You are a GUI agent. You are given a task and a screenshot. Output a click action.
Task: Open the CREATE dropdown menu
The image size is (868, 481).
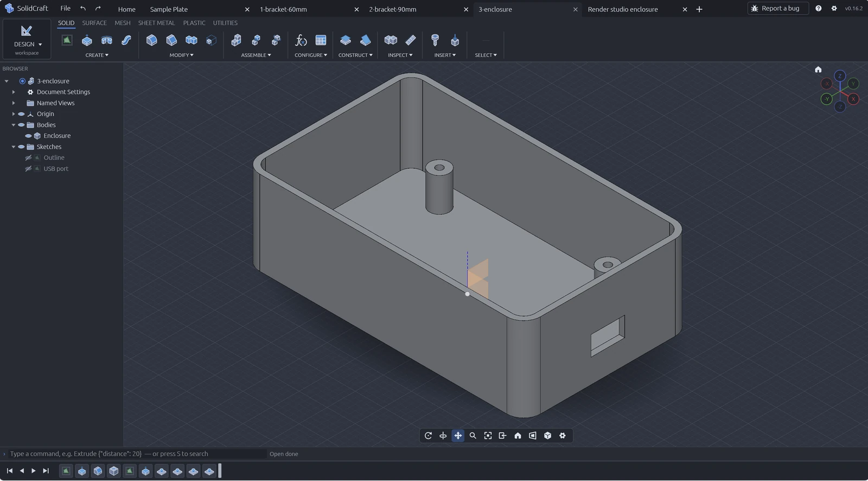(97, 55)
